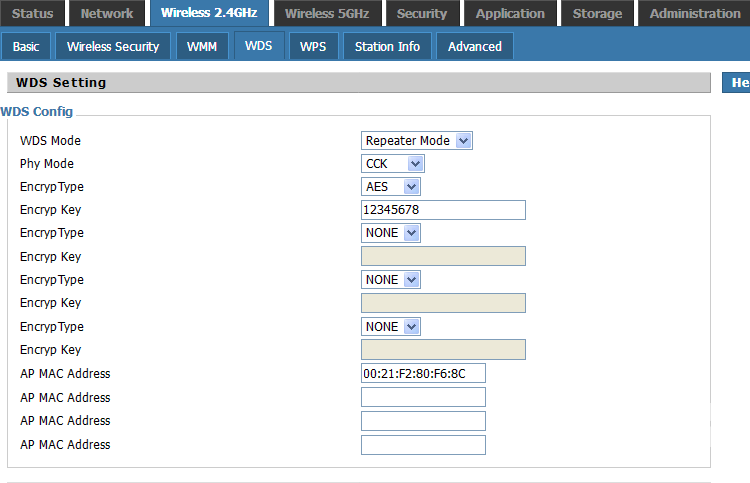This screenshot has width=750, height=483.
Task: Select the Storage tab
Action: pyautogui.click(x=597, y=14)
